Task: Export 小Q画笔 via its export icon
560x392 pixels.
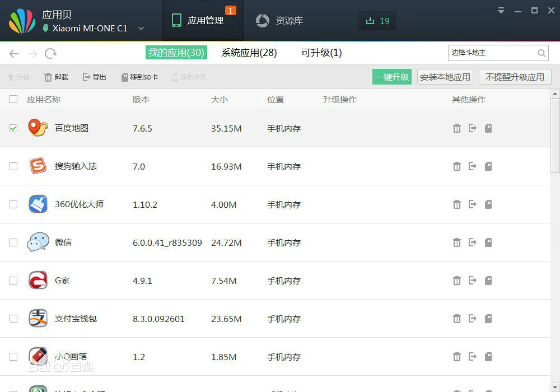Action: (473, 357)
